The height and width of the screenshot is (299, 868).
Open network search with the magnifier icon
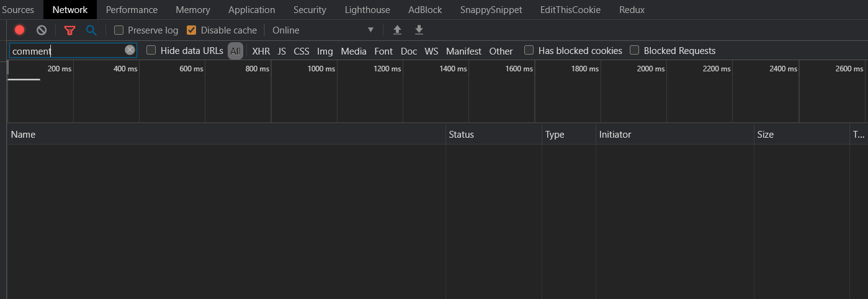tap(91, 30)
